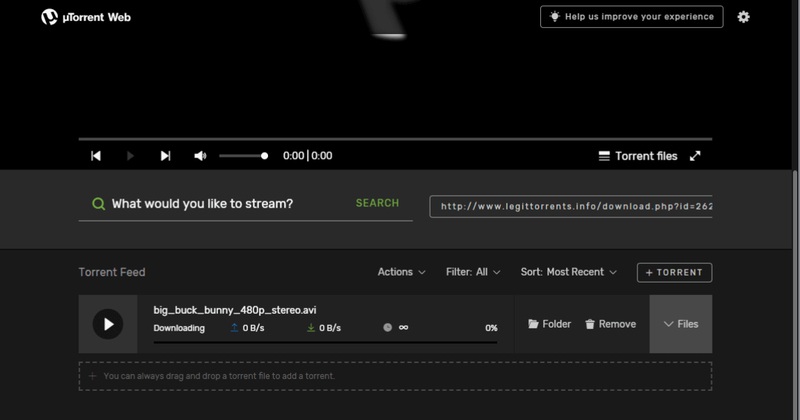800x420 pixels.
Task: Expand the Files panel for the torrent
Action: [681, 324]
